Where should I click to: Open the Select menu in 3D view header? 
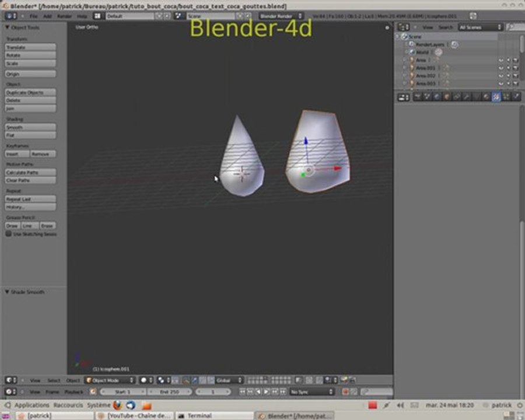point(54,380)
